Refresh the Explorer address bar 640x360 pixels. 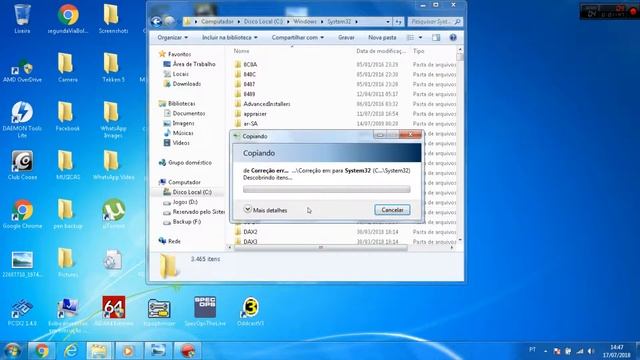[398, 21]
